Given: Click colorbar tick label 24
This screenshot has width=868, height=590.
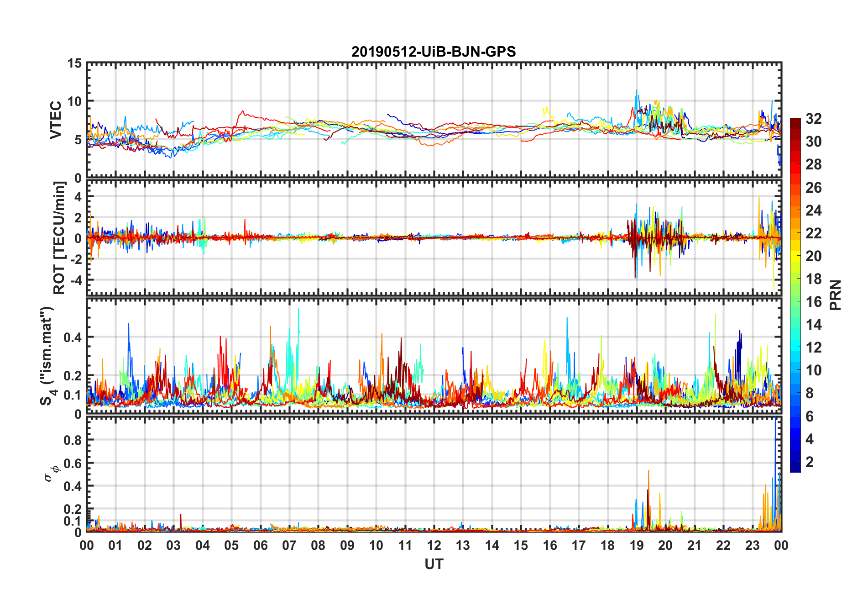Looking at the screenshot, I should point(813,211).
